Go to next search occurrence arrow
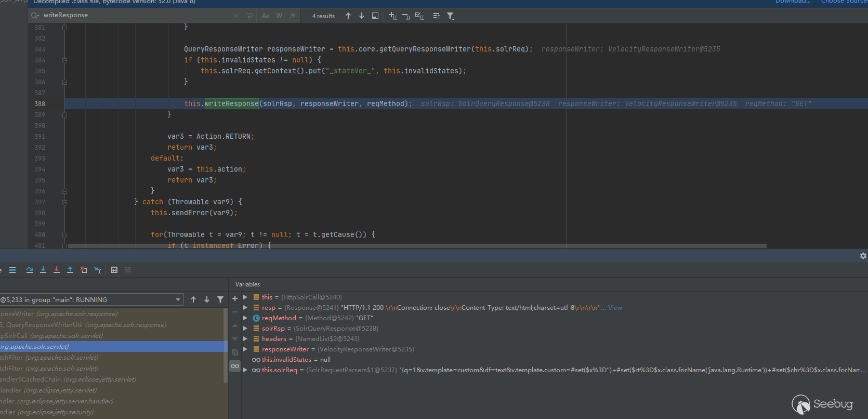 362,16
